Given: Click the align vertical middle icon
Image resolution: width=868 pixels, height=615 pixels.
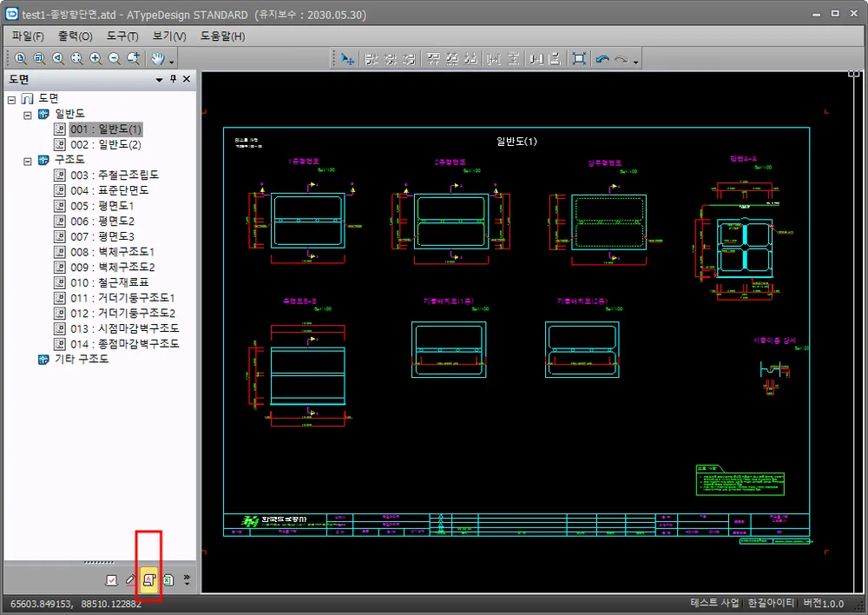Looking at the screenshot, I should coord(452,59).
